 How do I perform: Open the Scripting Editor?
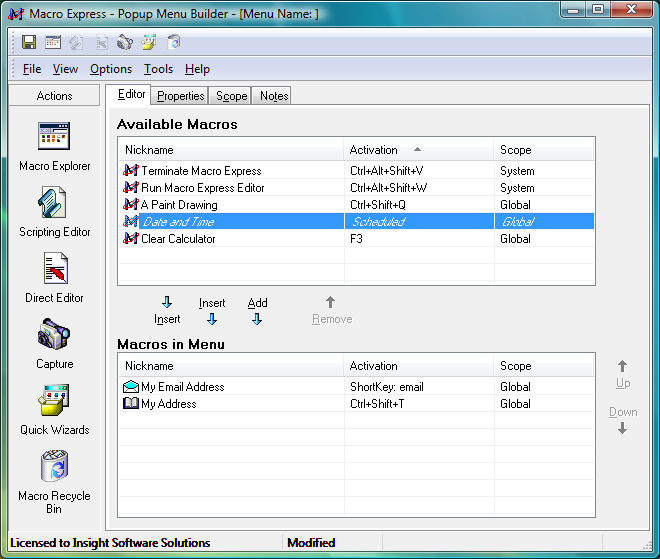tap(54, 211)
